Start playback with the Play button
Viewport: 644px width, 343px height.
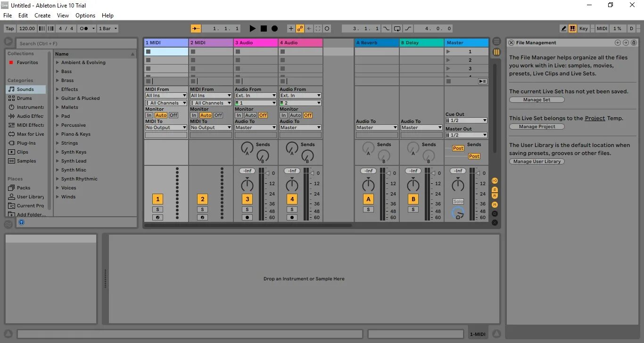[x=253, y=29]
